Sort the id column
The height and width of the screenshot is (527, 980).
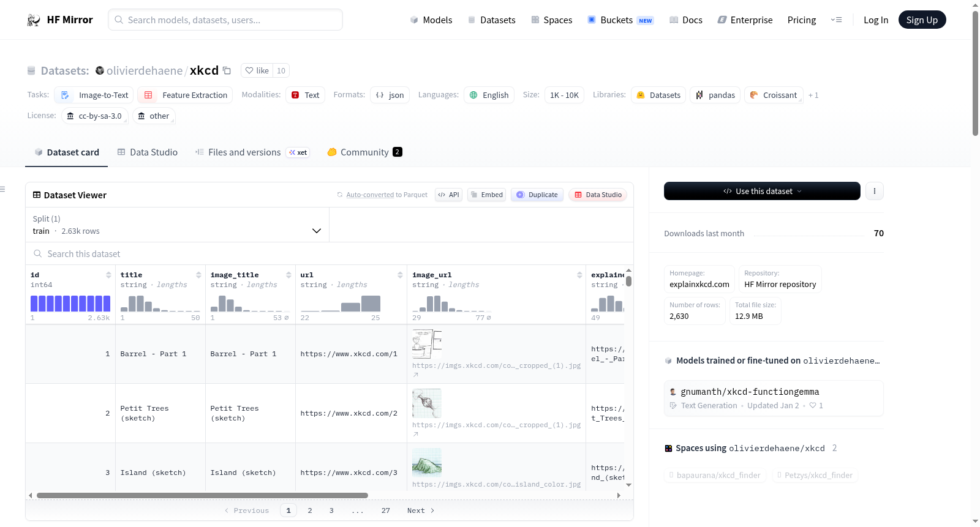(x=108, y=275)
